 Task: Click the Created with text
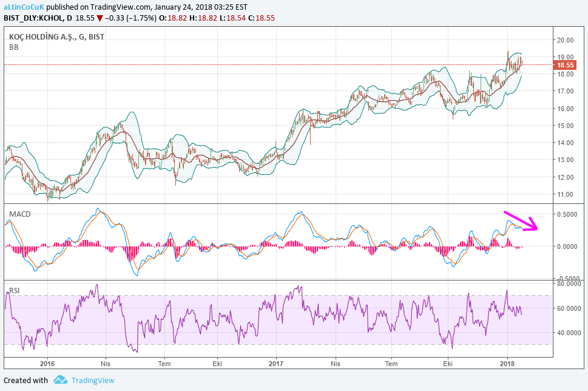[26, 381]
